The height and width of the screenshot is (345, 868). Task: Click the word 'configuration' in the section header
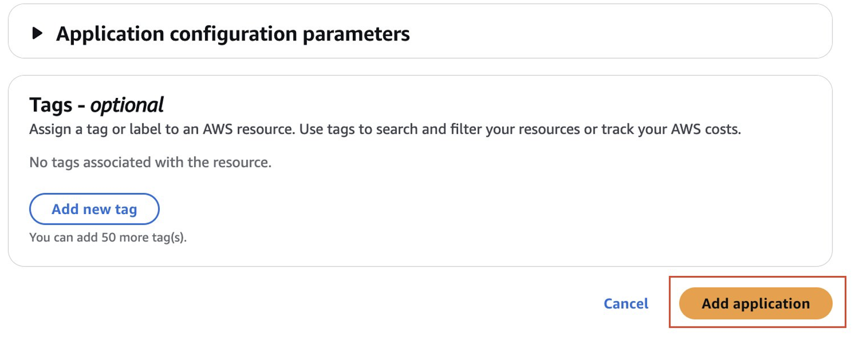click(x=233, y=34)
